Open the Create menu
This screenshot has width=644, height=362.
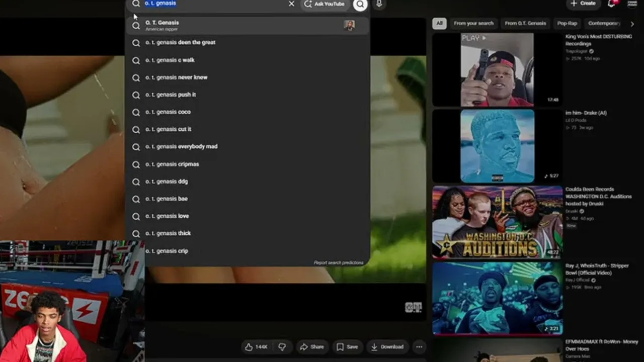click(x=583, y=4)
